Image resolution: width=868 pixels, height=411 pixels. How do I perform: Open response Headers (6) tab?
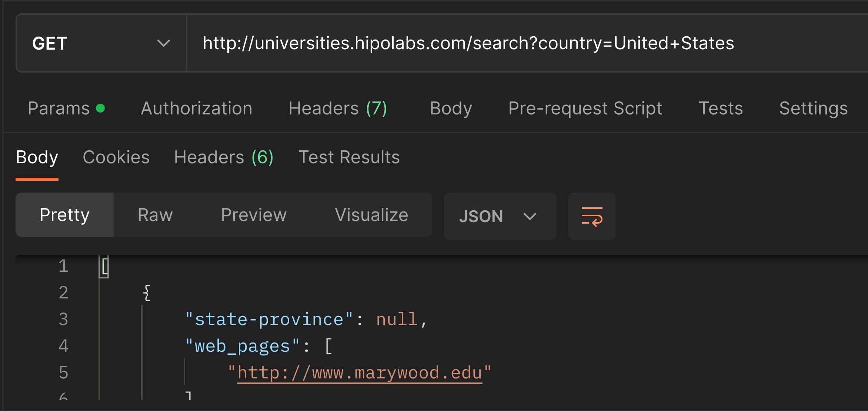[224, 157]
